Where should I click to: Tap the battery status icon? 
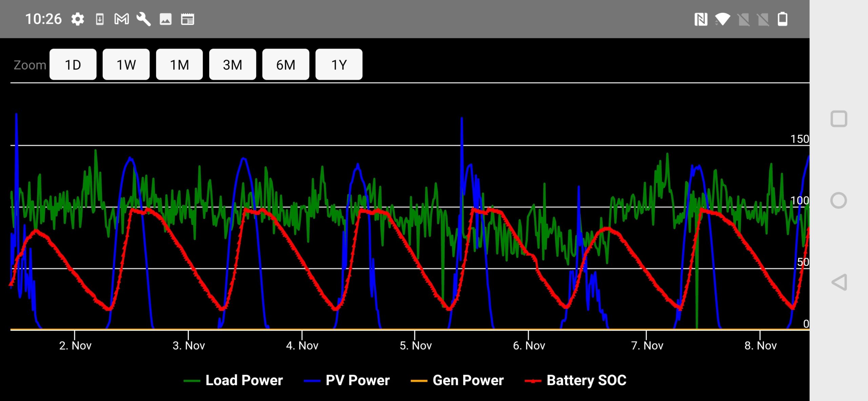783,19
